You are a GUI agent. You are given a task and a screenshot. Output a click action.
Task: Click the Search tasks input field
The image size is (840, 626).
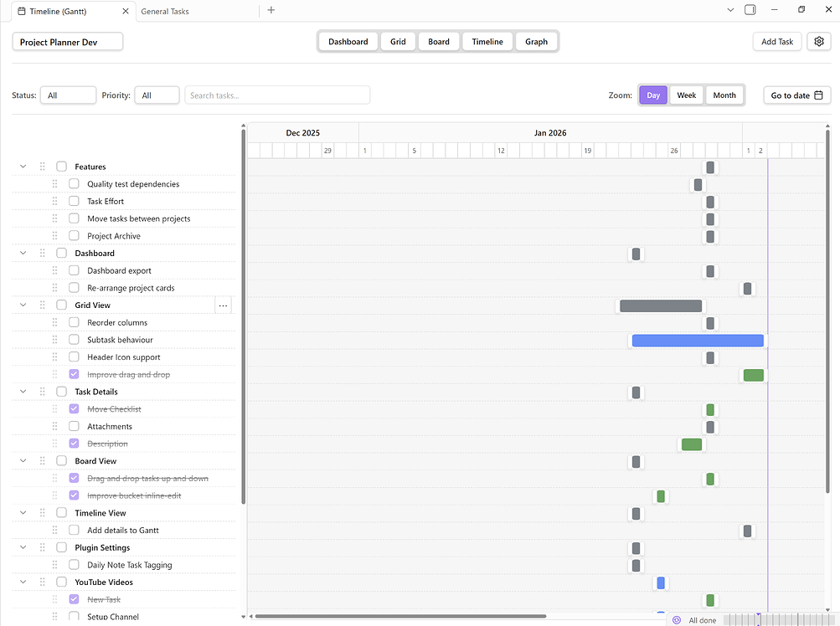click(277, 95)
